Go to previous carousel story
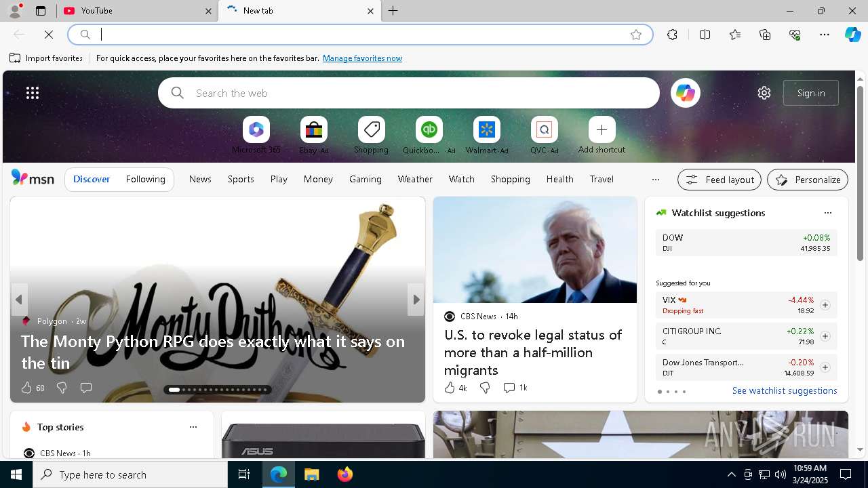 19,300
